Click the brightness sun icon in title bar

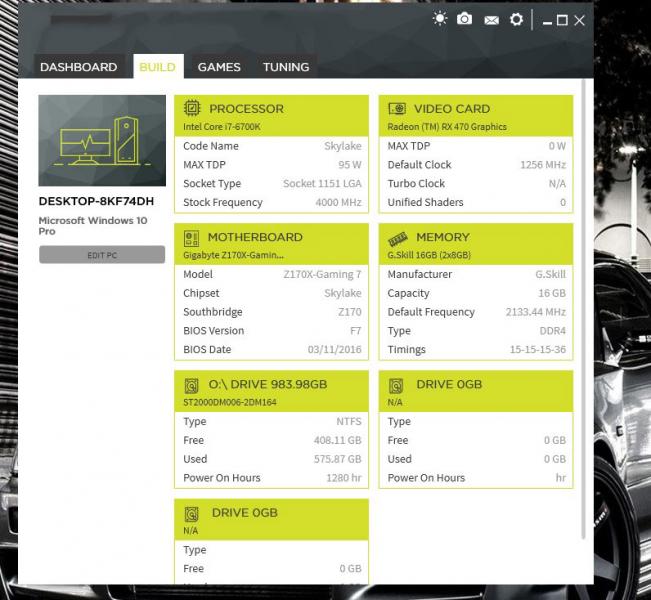coord(440,19)
